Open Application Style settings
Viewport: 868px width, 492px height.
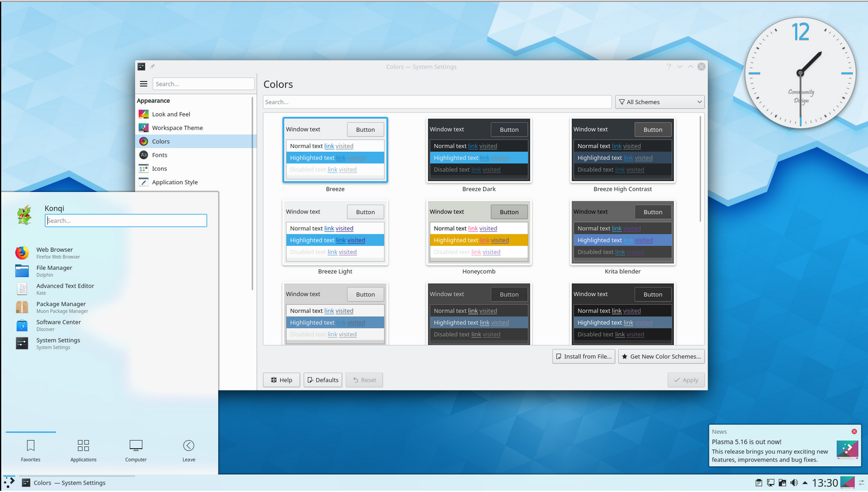[174, 182]
